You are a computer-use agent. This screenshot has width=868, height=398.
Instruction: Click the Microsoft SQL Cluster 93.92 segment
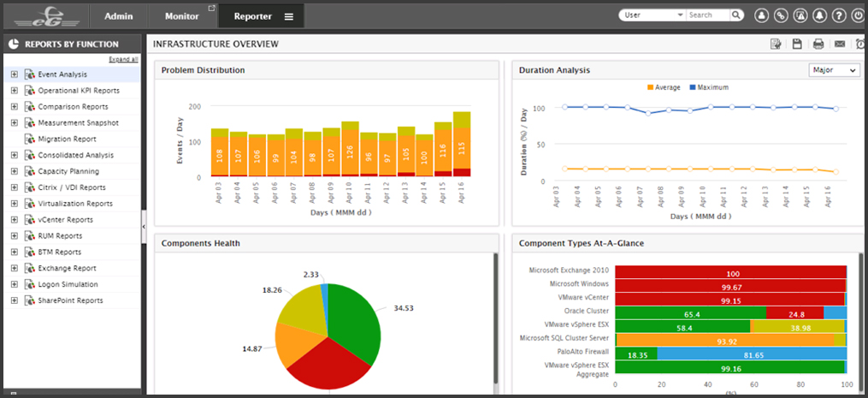(725, 340)
